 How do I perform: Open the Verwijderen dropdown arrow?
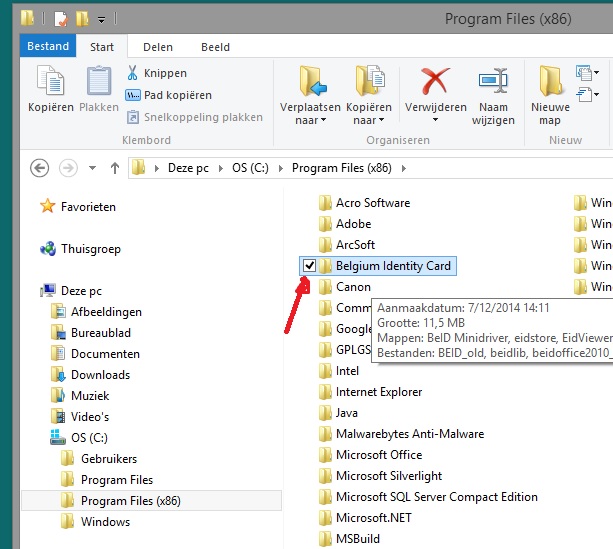(x=436, y=120)
